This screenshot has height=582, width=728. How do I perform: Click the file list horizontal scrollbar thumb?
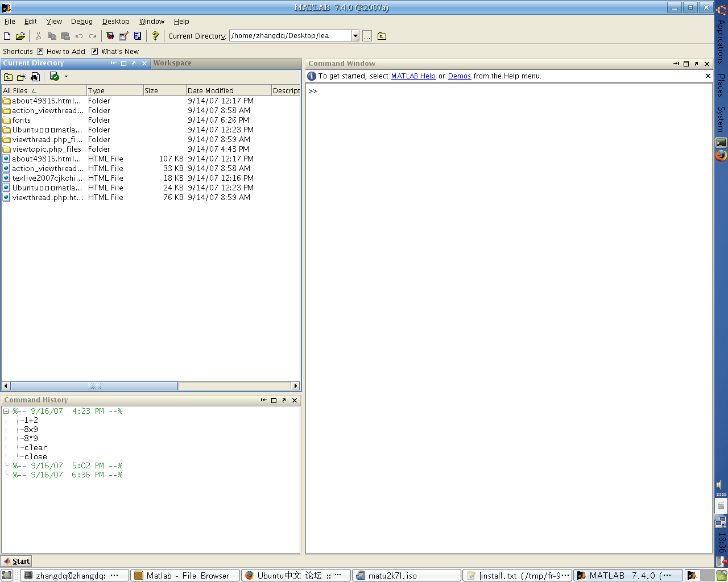click(94, 386)
